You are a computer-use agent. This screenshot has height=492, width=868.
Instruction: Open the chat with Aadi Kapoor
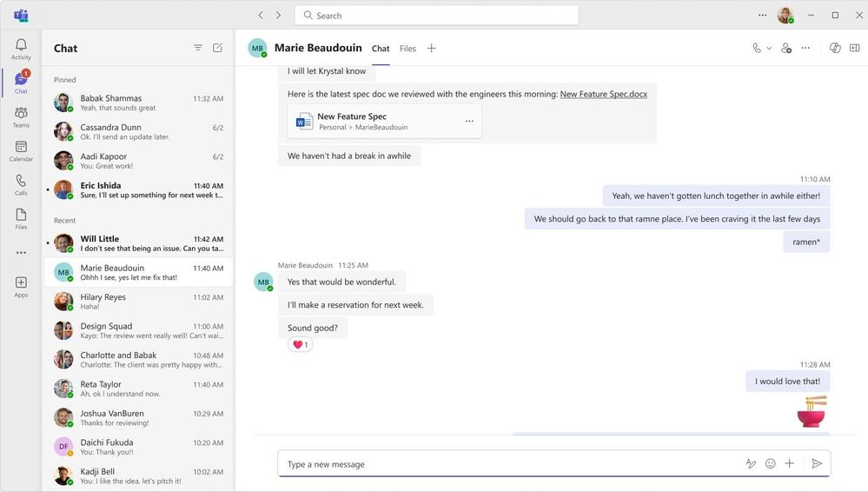click(x=138, y=161)
